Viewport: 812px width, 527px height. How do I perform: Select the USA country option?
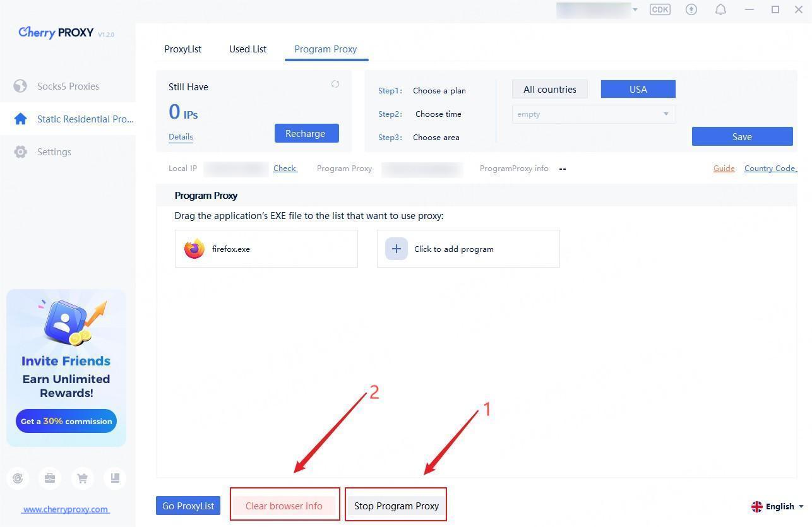638,89
